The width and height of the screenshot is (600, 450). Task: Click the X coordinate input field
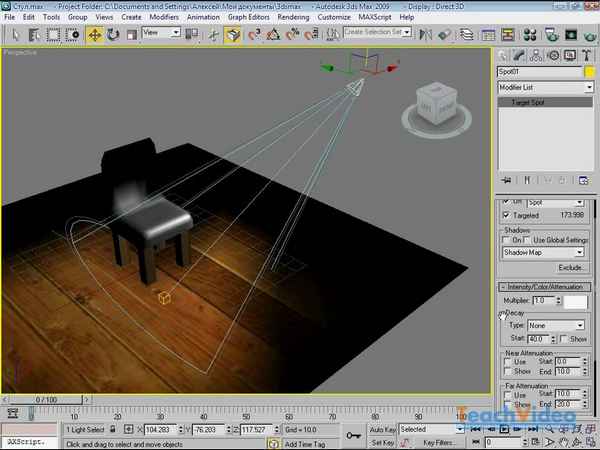(x=161, y=429)
